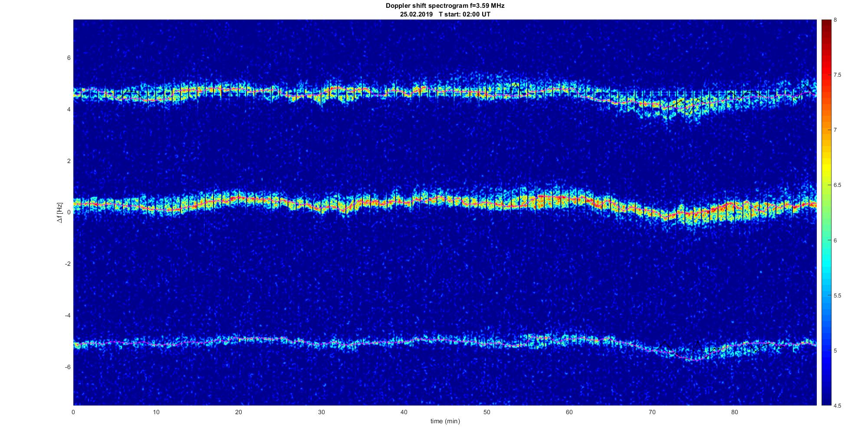Click the colorbar tick label '7.5'
The width and height of the screenshot is (868, 435).
[x=837, y=75]
